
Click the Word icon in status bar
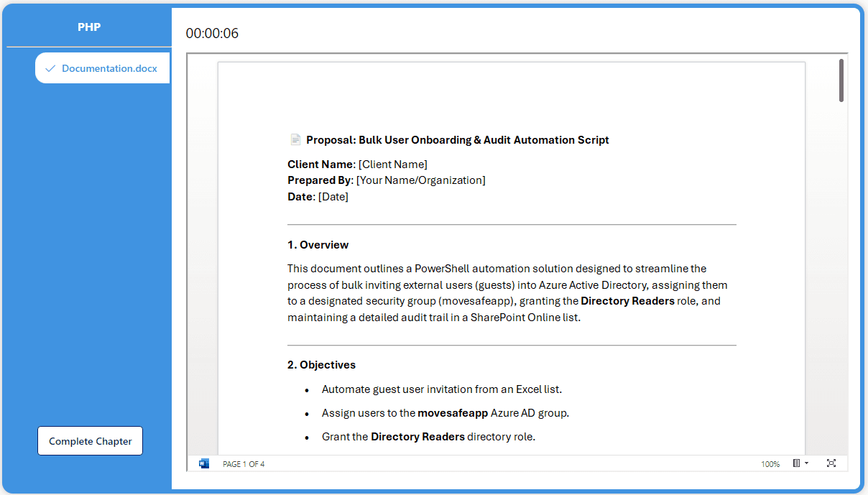204,463
